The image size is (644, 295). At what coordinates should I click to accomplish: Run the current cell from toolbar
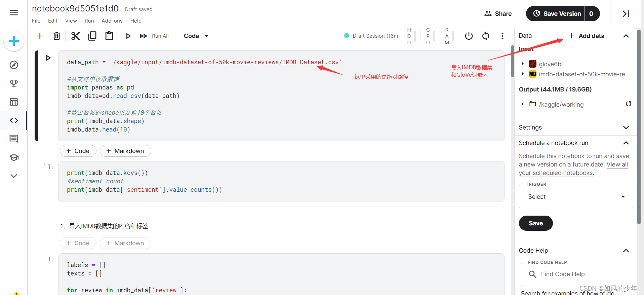pyautogui.click(x=128, y=36)
